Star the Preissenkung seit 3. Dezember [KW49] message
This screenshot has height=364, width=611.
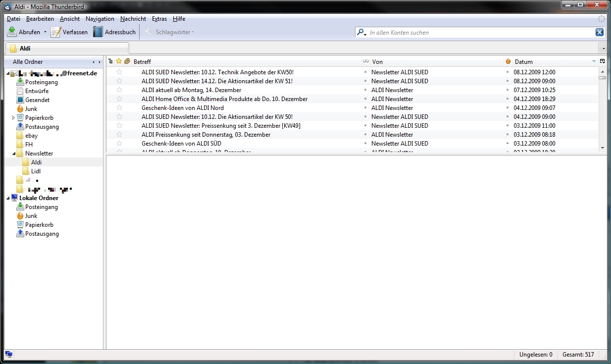point(119,126)
